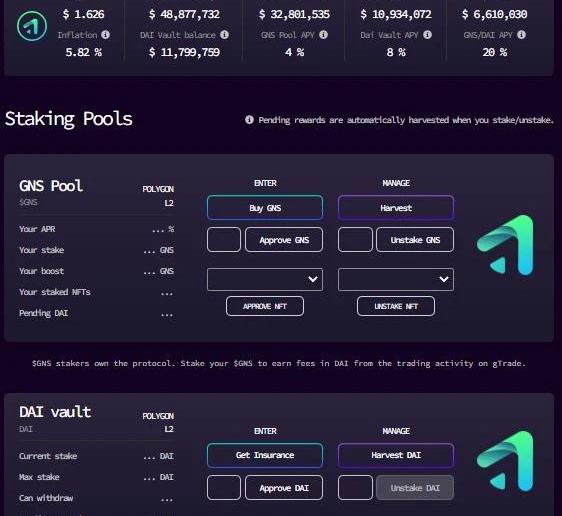Click the GNS/DAI APY info icon

click(x=521, y=35)
